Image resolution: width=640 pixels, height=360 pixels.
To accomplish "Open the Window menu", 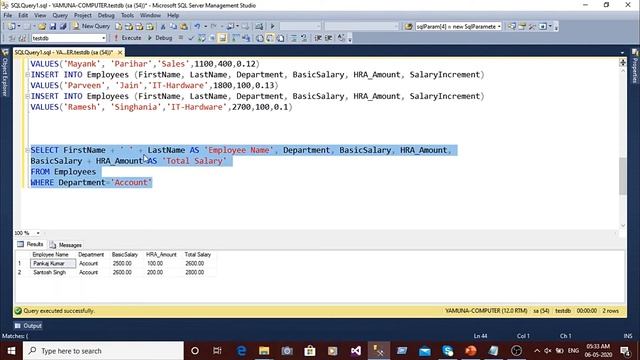I will (x=150, y=16).
